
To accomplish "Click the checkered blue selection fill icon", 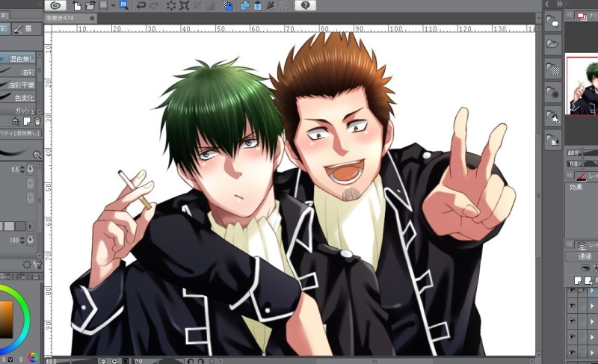I will (x=228, y=5).
